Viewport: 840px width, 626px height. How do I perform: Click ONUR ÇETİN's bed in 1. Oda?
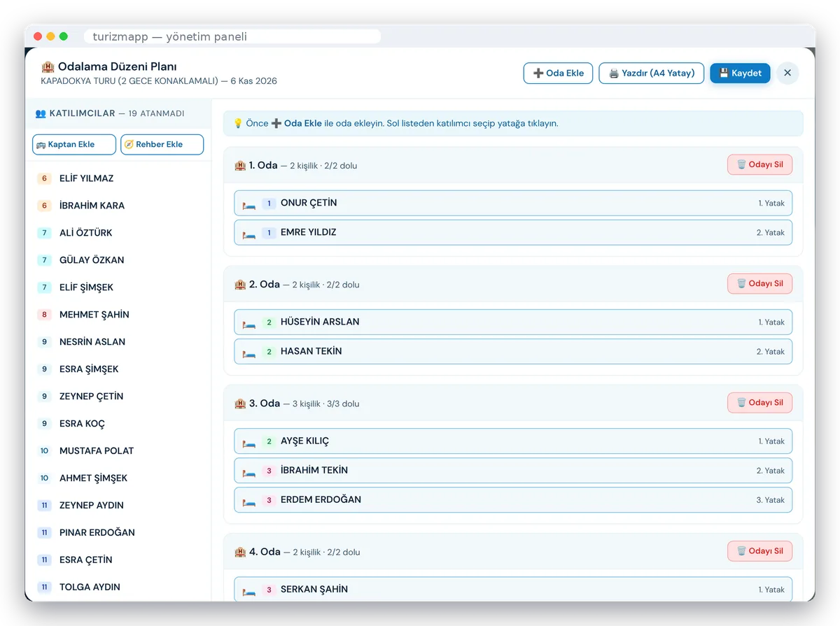click(513, 204)
